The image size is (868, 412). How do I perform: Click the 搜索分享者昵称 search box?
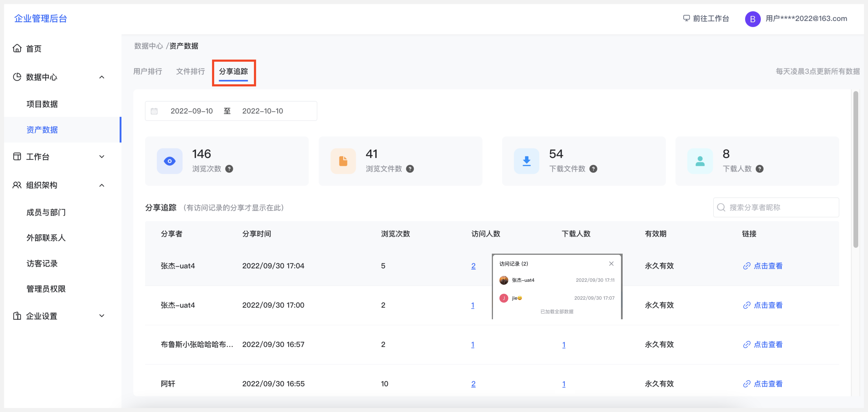point(776,208)
